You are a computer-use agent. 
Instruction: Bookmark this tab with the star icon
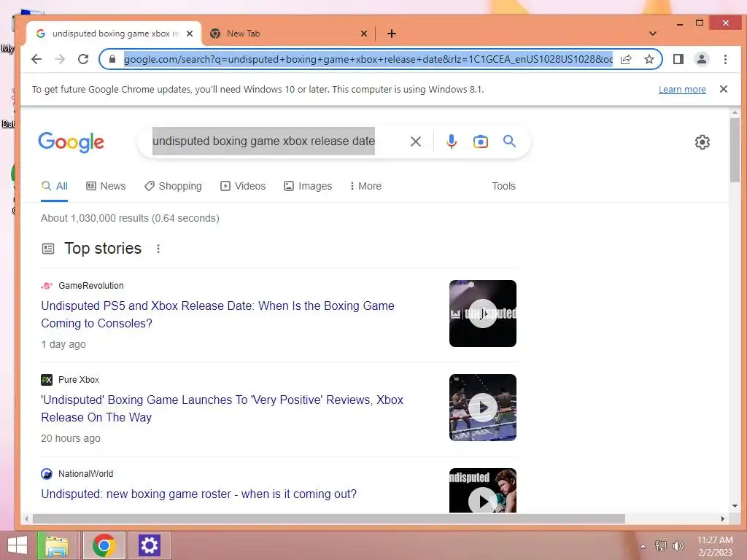tap(649, 59)
